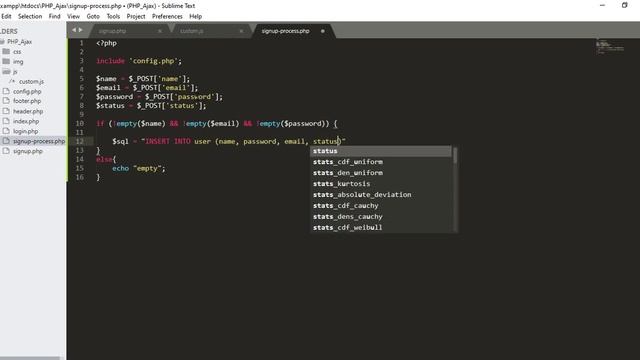The height and width of the screenshot is (360, 640).
Task: Choose stats_cdf_uniform from autocomplete
Action: (381, 162)
